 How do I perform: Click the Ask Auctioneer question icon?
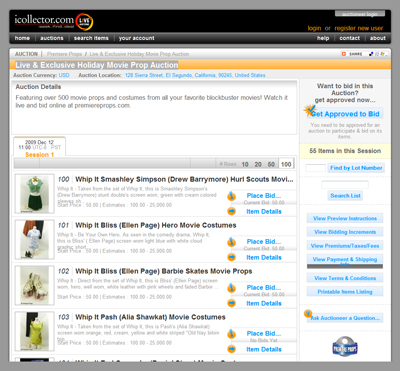[308, 313]
